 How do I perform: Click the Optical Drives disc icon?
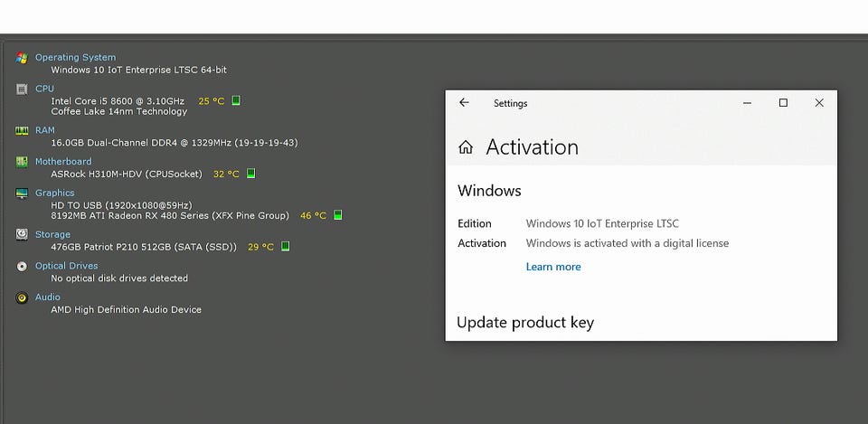[22, 266]
